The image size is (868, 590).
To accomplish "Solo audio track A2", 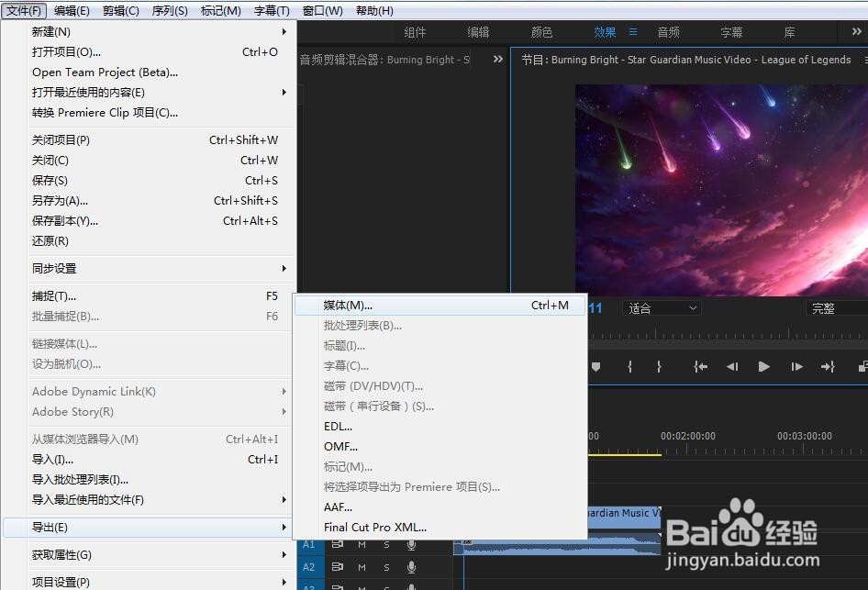I will [386, 567].
